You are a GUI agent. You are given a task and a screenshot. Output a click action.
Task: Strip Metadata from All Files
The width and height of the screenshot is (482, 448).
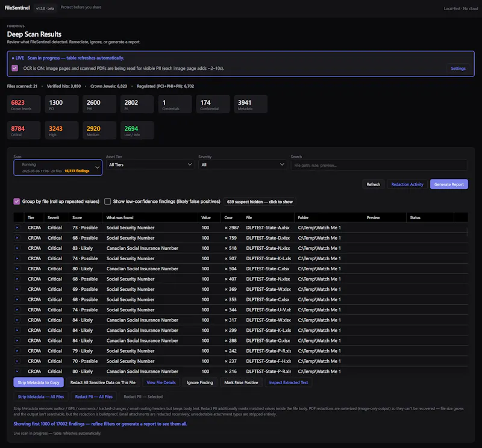point(41,397)
